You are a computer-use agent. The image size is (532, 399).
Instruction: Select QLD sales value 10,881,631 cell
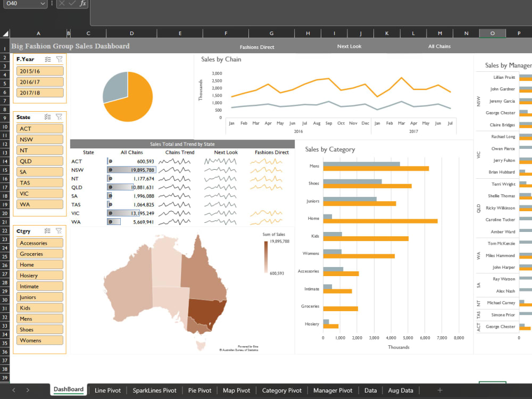point(131,187)
